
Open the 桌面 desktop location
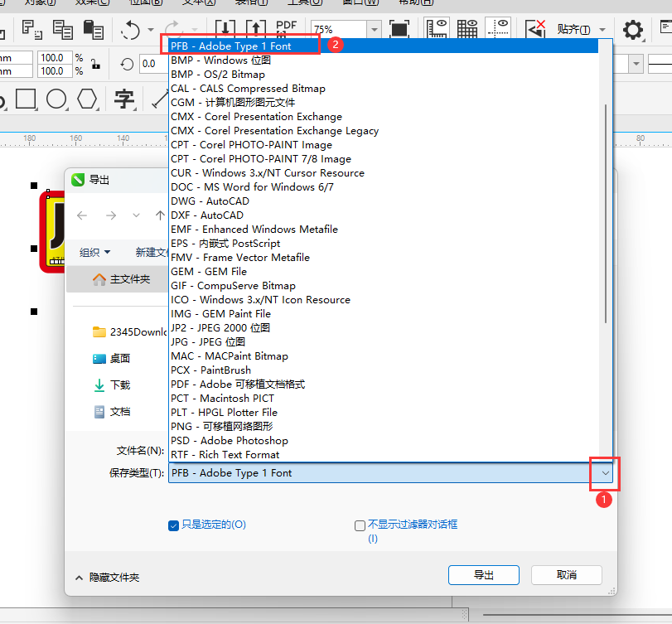111,358
